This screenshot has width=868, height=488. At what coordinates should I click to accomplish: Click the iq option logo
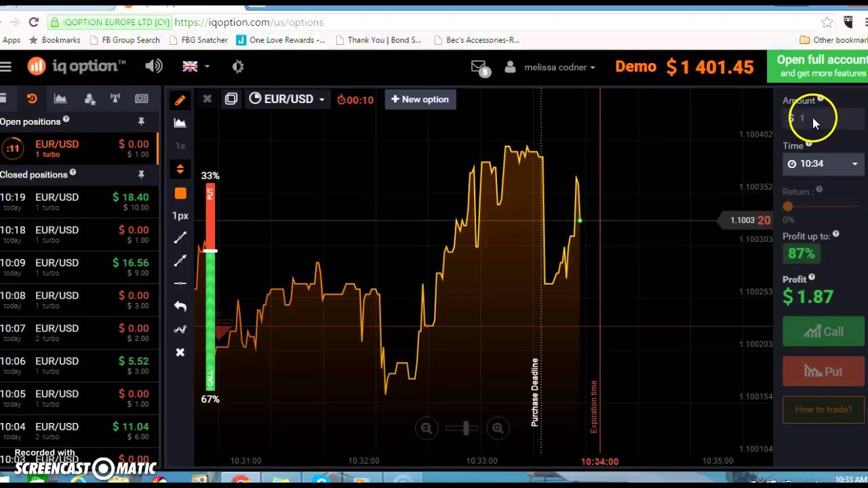point(77,66)
